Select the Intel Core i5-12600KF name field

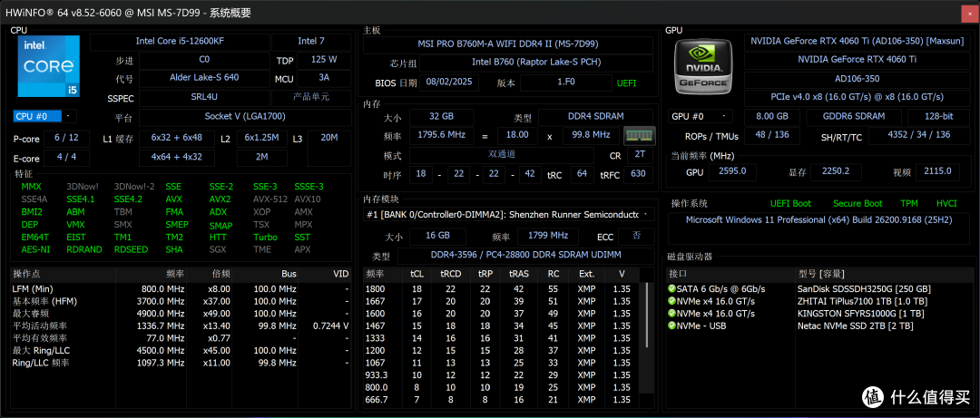click(x=180, y=42)
